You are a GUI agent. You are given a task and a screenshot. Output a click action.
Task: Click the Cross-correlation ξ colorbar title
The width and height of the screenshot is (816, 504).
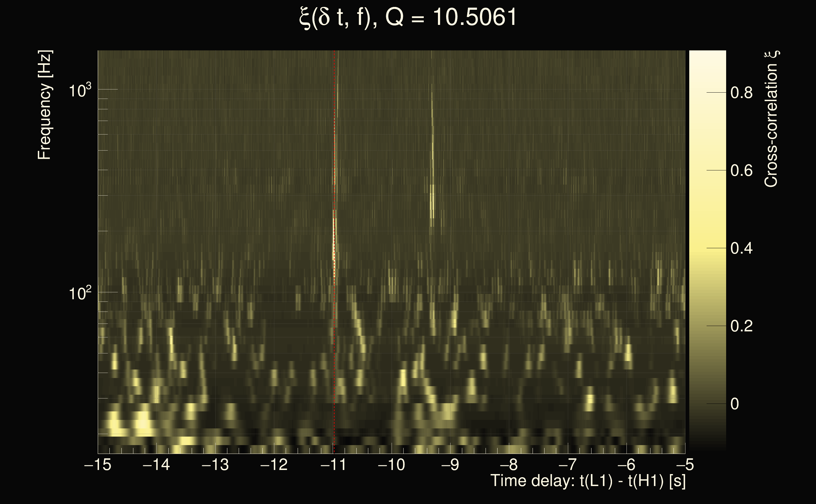771,119
